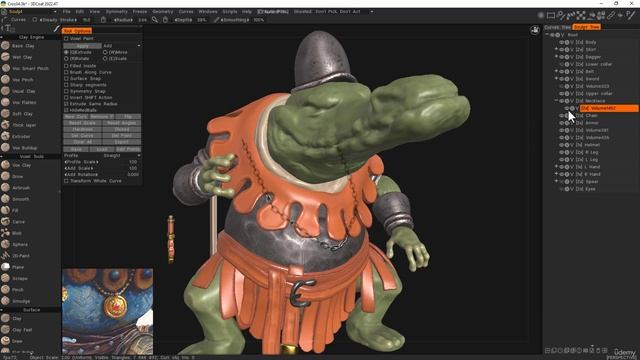Viewport: 640px width, 360px height.
Task: Collapse the Root tree node
Action: click(547, 35)
